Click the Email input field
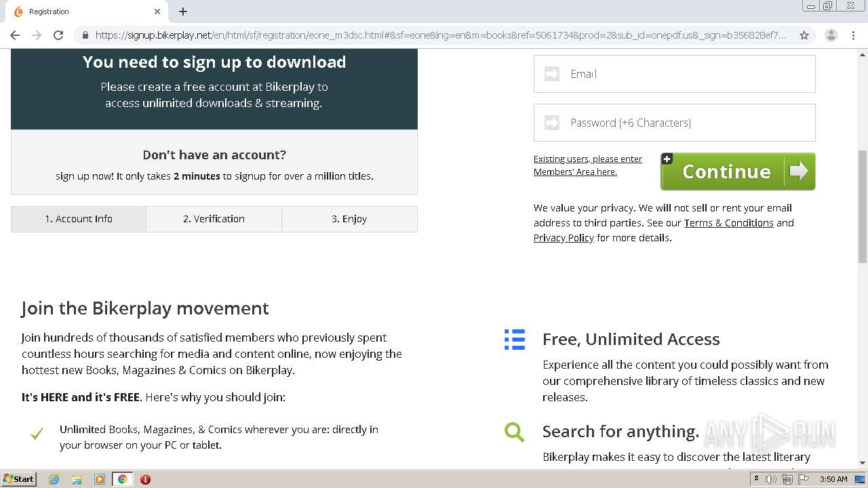 click(x=675, y=74)
